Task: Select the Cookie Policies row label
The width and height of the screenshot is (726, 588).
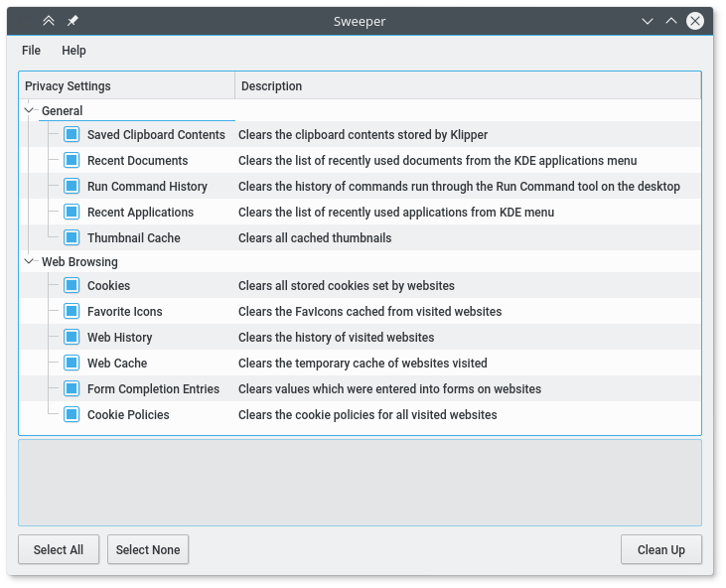Action: pos(128,414)
